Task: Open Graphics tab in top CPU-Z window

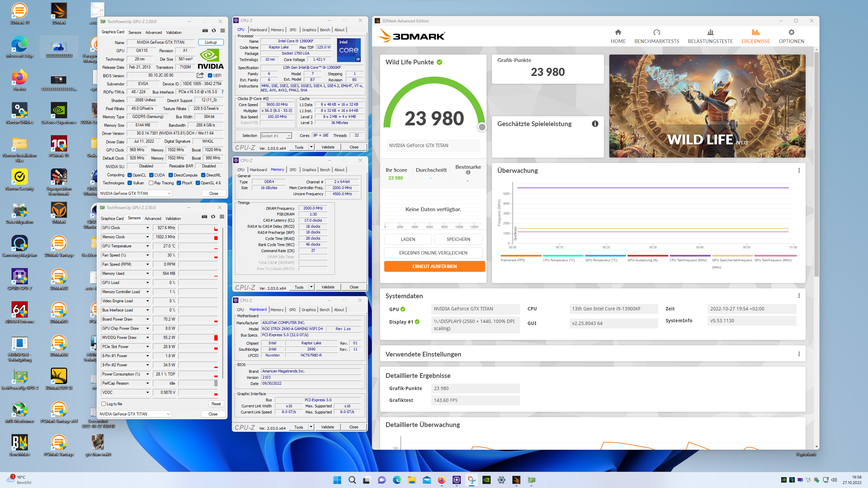Action: click(x=309, y=30)
